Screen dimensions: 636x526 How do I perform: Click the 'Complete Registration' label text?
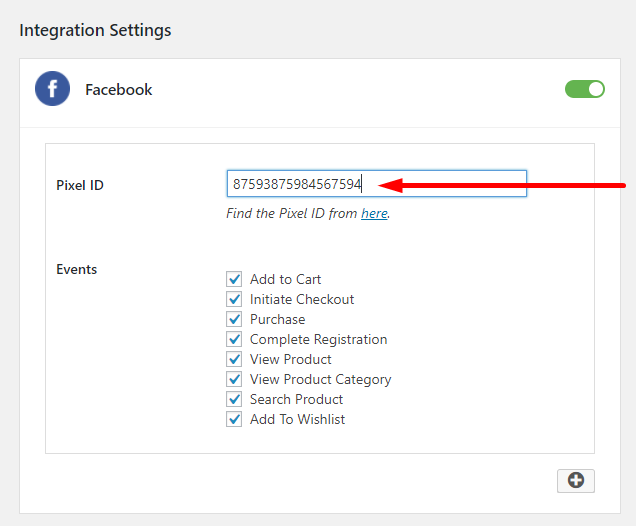click(x=318, y=339)
